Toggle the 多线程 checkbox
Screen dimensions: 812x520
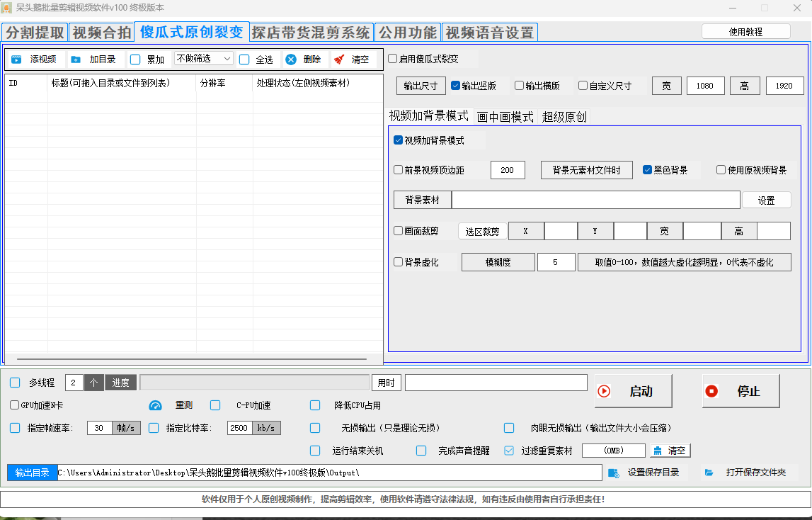click(x=15, y=383)
